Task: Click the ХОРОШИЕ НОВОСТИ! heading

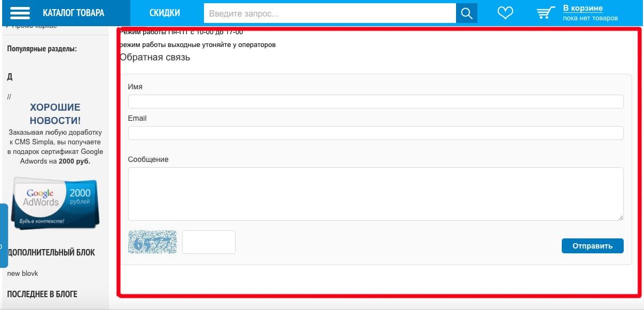Action: point(55,114)
